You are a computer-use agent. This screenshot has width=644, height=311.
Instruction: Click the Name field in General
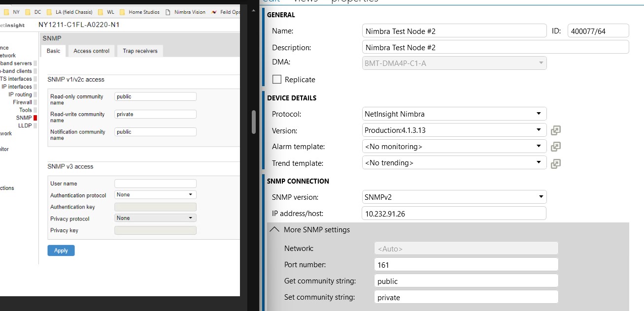454,31
